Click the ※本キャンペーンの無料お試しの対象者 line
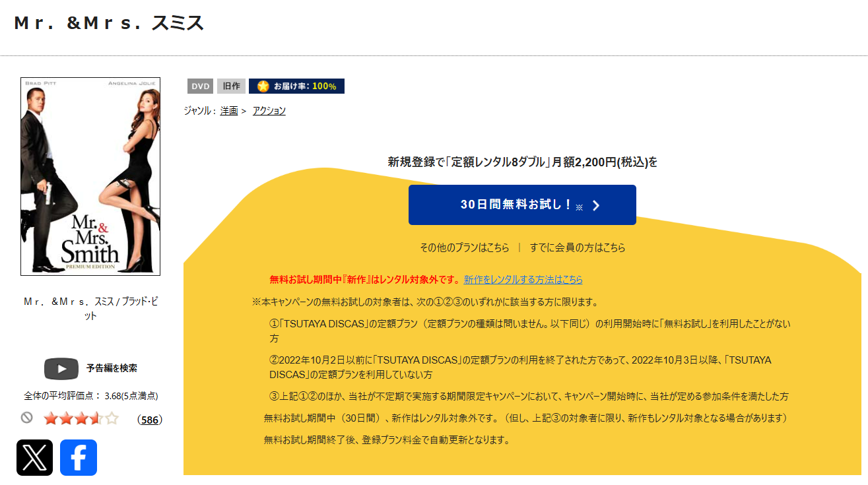 pyautogui.click(x=425, y=302)
